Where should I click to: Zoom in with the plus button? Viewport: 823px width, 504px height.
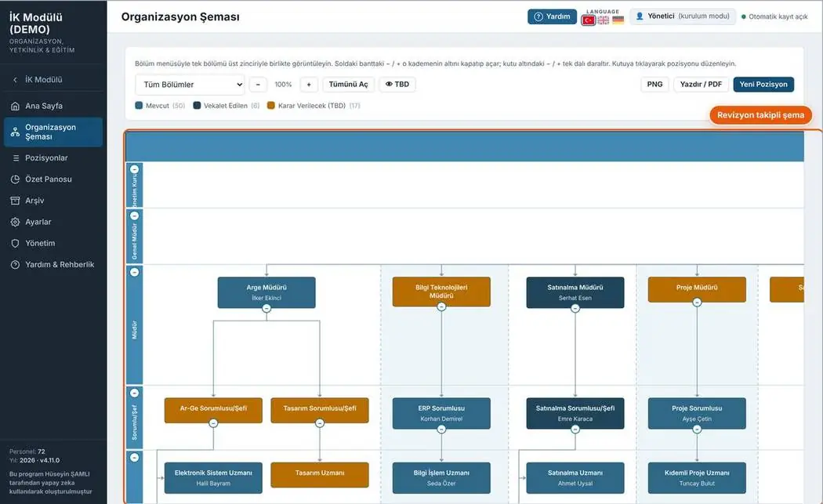(309, 85)
